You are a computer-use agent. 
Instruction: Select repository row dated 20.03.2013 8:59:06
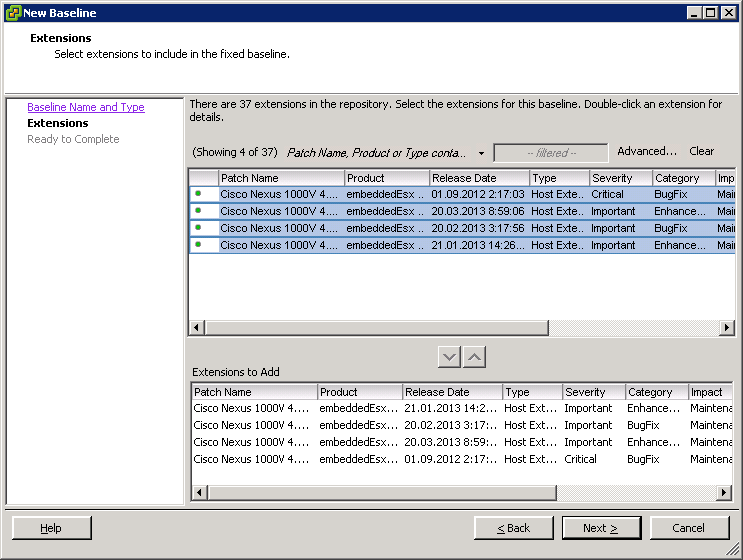[462, 211]
